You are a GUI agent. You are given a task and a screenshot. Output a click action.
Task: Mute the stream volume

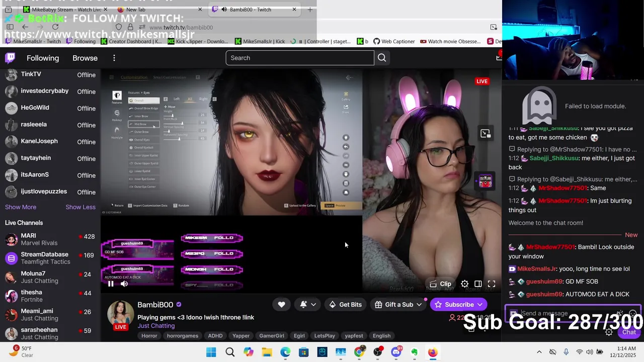124,284
